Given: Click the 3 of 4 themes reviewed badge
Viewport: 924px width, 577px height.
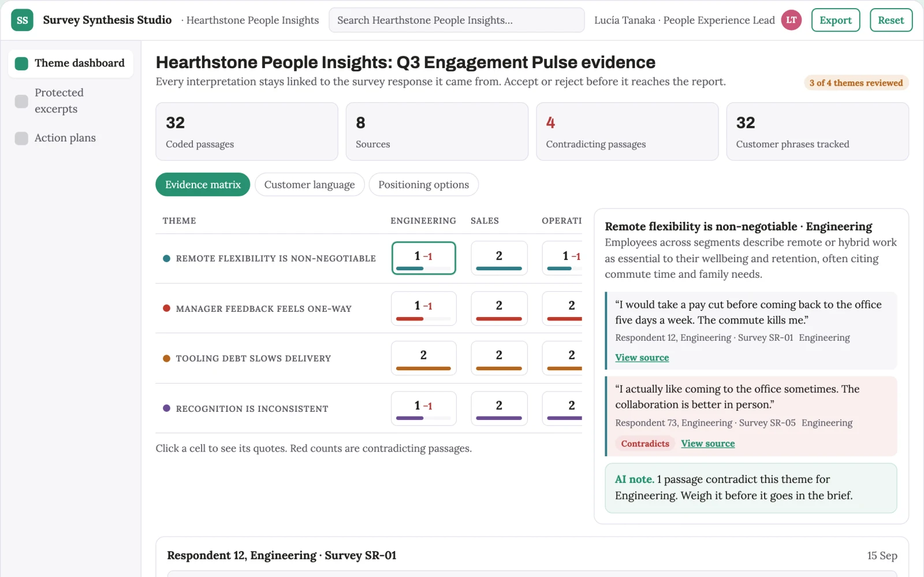Looking at the screenshot, I should 856,83.
